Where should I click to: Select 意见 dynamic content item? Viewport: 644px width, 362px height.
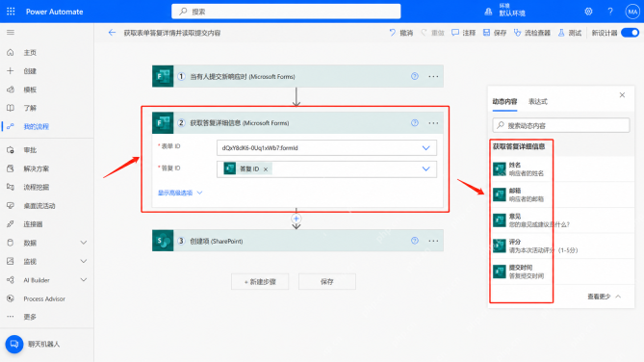tap(561, 220)
